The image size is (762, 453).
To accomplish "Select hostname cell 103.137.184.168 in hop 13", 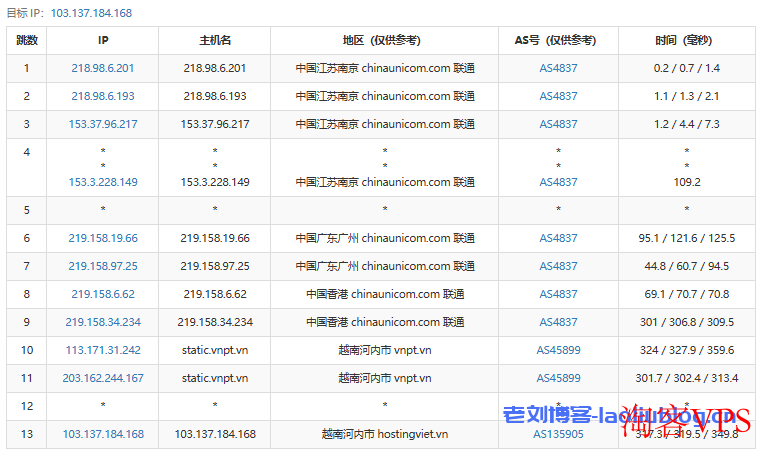I will click(215, 434).
